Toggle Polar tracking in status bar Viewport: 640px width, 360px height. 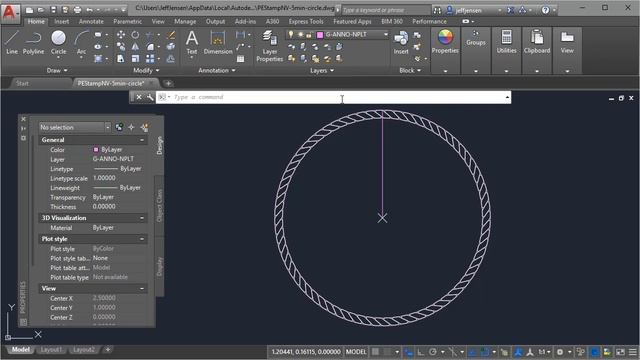[433, 351]
